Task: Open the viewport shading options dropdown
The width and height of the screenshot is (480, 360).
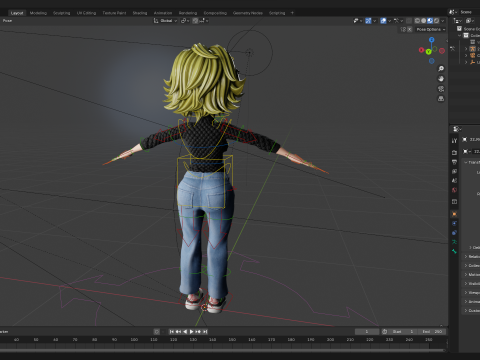Action: point(443,21)
